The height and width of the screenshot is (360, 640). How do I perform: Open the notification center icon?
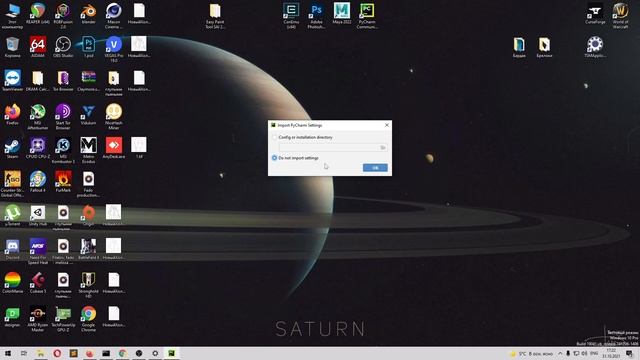tap(629, 353)
